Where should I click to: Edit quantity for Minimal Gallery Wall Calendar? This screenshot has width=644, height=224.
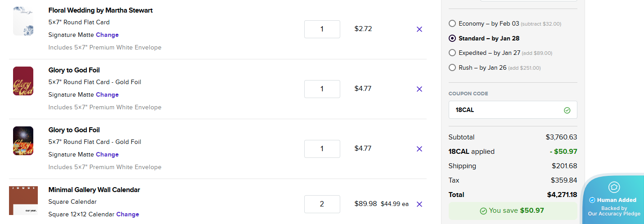(x=322, y=204)
